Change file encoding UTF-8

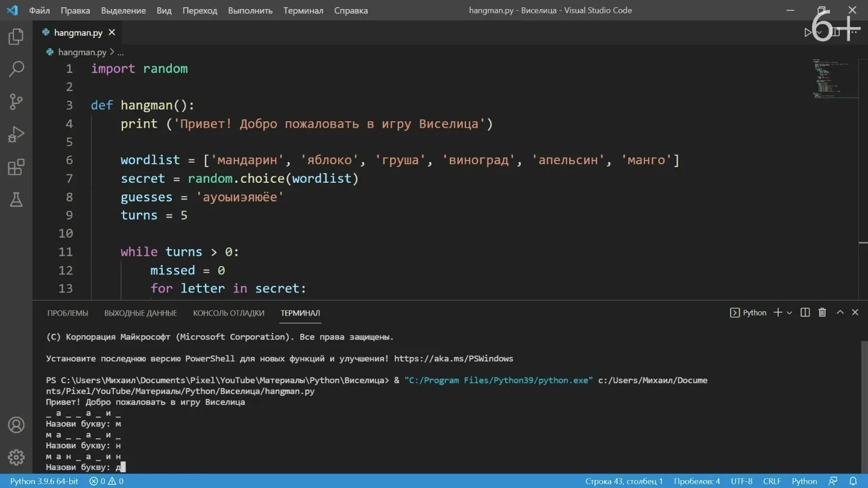[741, 481]
